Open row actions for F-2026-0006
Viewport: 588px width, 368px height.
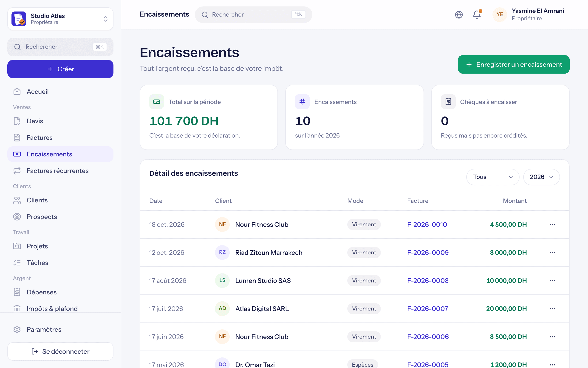coord(553,336)
